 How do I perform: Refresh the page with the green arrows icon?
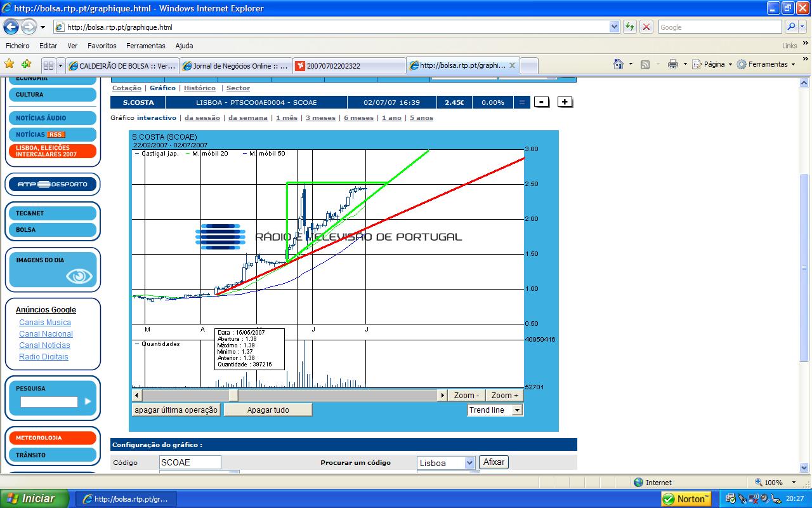[x=629, y=27]
